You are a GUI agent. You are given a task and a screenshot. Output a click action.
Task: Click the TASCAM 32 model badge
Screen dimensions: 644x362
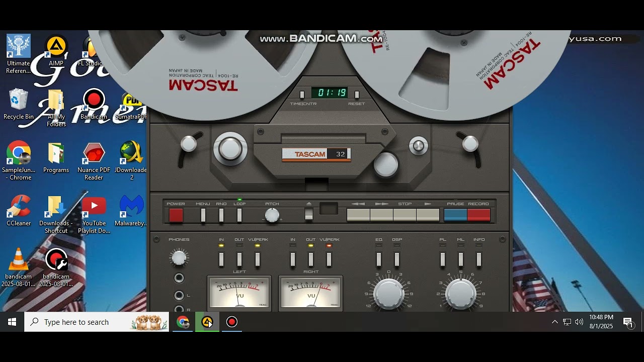(x=316, y=154)
